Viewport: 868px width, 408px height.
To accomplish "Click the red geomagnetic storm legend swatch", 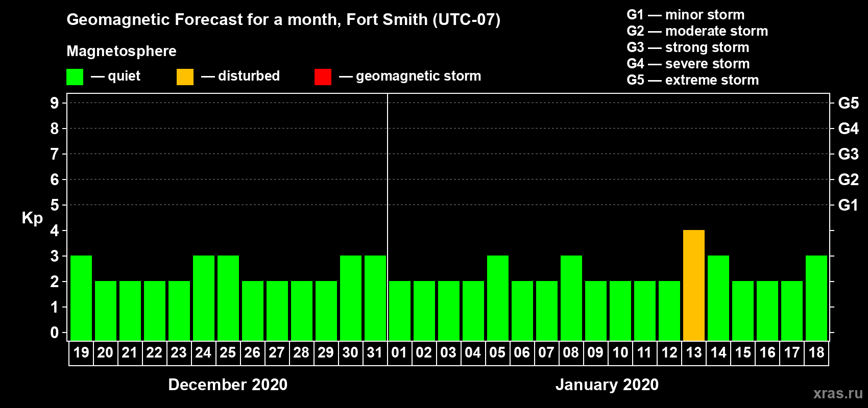I will (x=323, y=77).
